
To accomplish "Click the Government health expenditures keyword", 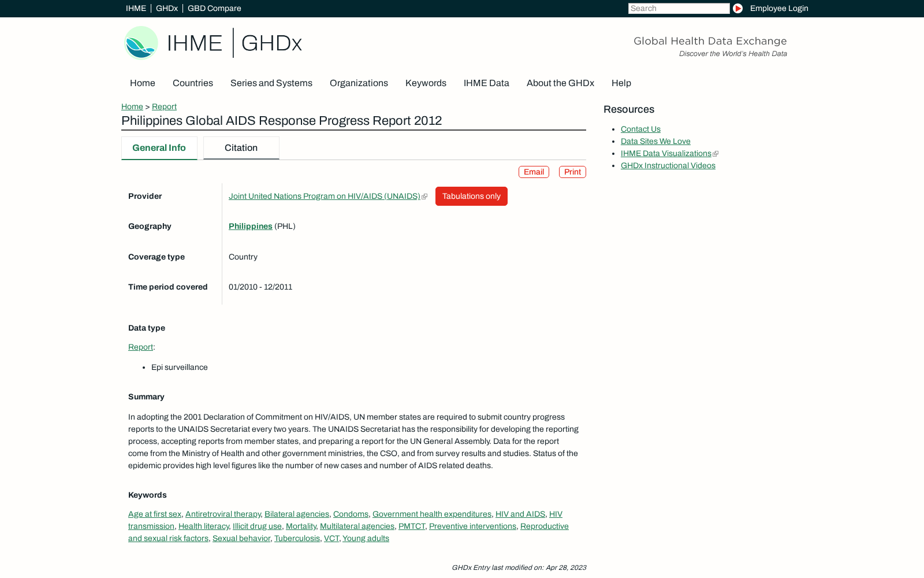I will coord(432,514).
